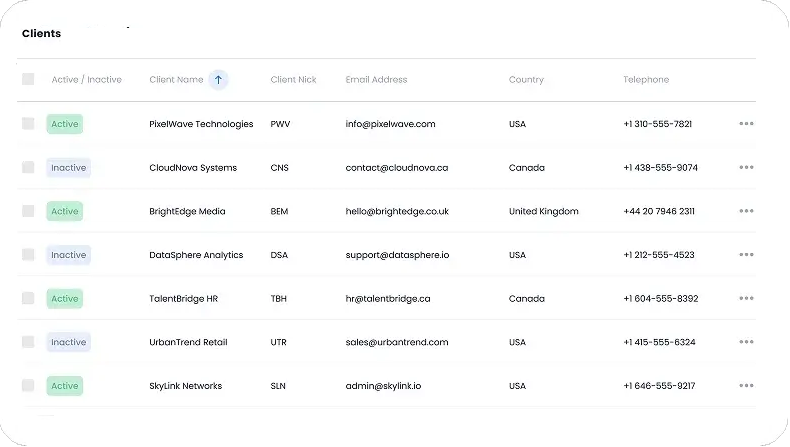The image size is (790, 447).
Task: Click the Active badge for PixelWave Technologies
Action: tap(64, 124)
